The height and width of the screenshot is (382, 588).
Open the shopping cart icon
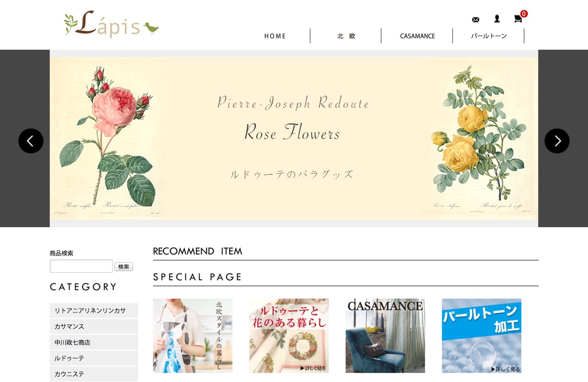click(518, 19)
